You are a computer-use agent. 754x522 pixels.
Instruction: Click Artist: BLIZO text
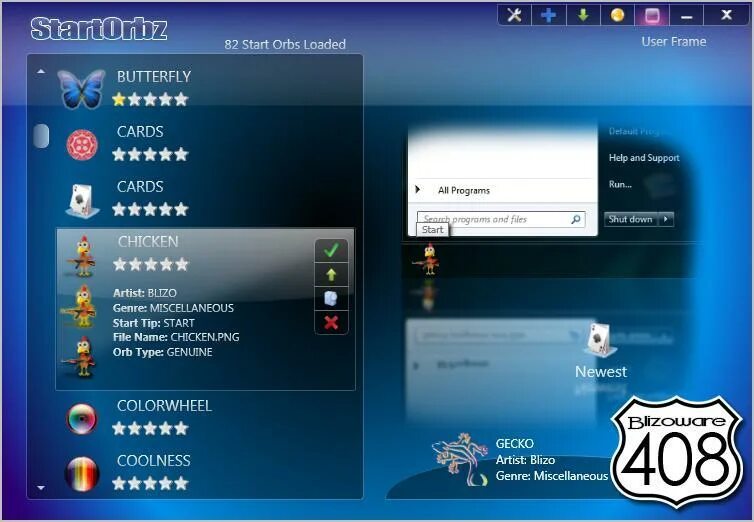145,293
